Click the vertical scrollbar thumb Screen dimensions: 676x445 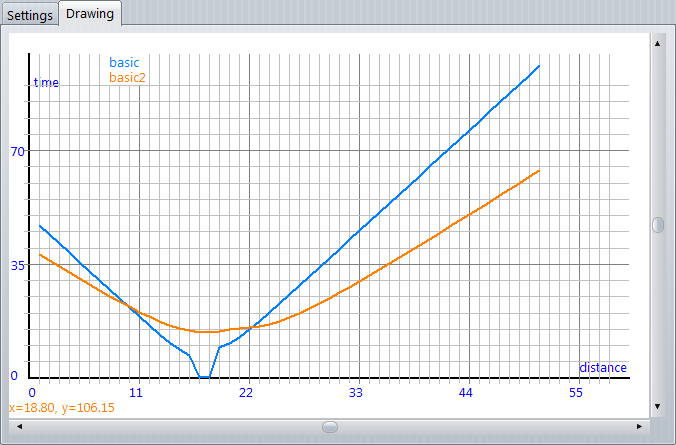(x=657, y=225)
